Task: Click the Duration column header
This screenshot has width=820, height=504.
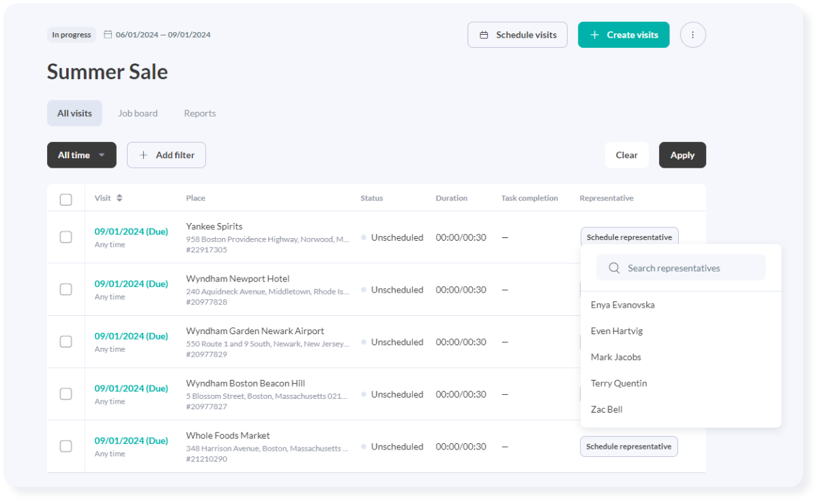Action: click(x=452, y=198)
